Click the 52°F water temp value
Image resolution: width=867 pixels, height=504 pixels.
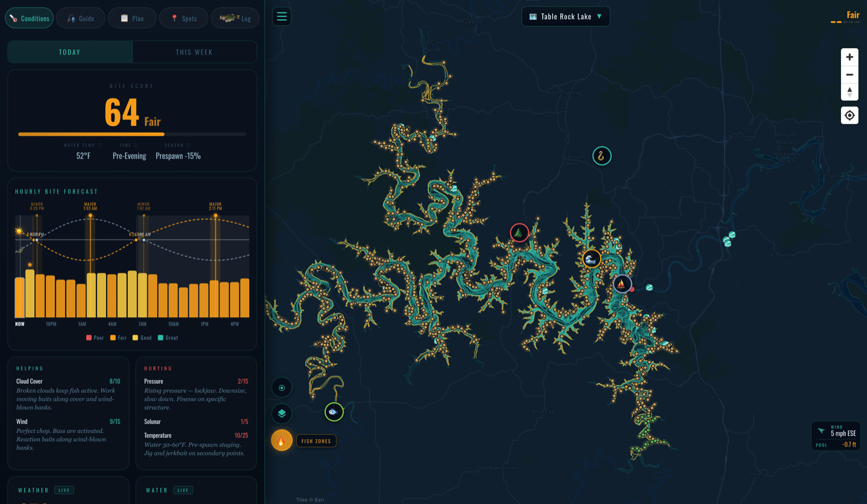[x=83, y=156]
